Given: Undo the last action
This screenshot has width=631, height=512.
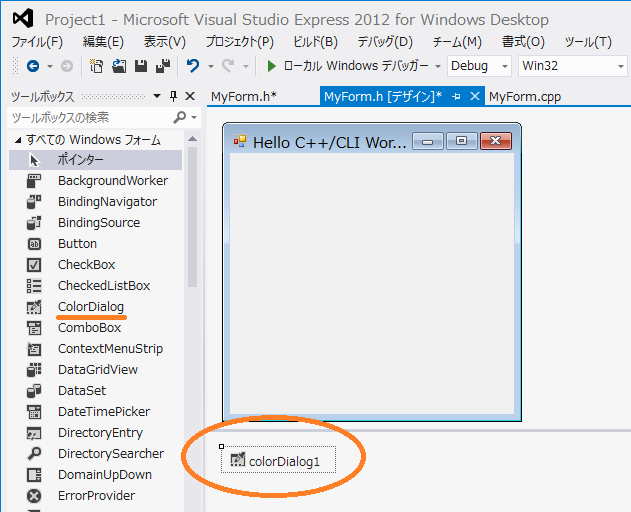Looking at the screenshot, I should 193,66.
